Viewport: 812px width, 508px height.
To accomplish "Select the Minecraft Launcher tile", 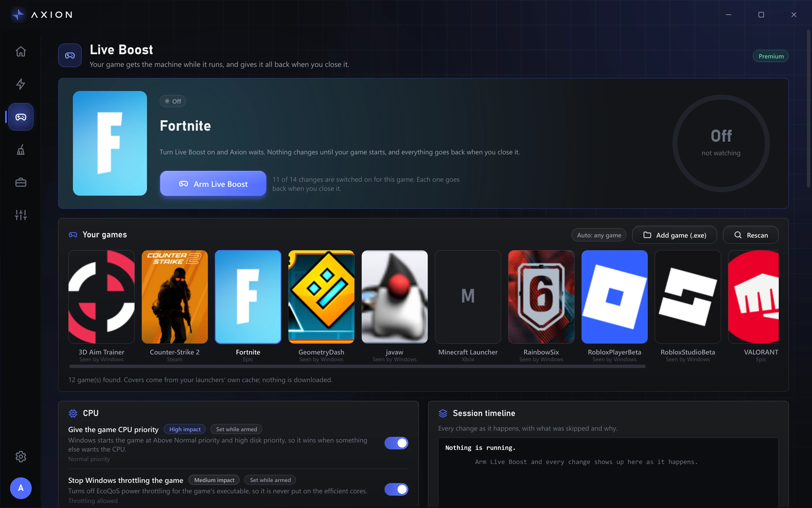I will (468, 297).
